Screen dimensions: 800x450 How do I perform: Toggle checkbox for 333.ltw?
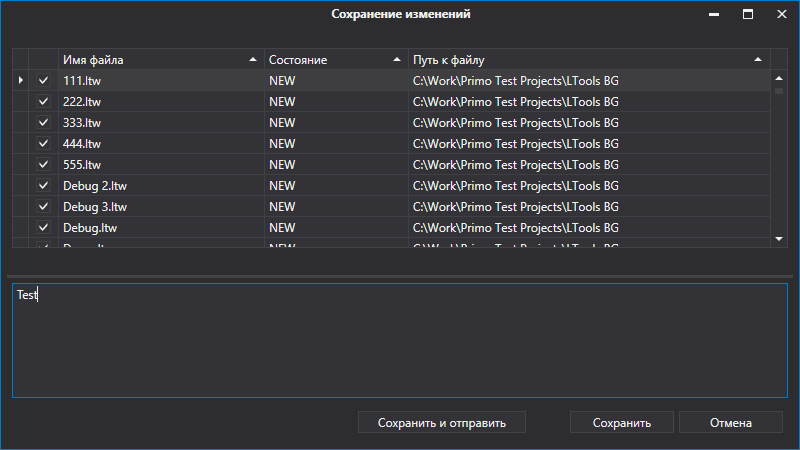pos(43,122)
